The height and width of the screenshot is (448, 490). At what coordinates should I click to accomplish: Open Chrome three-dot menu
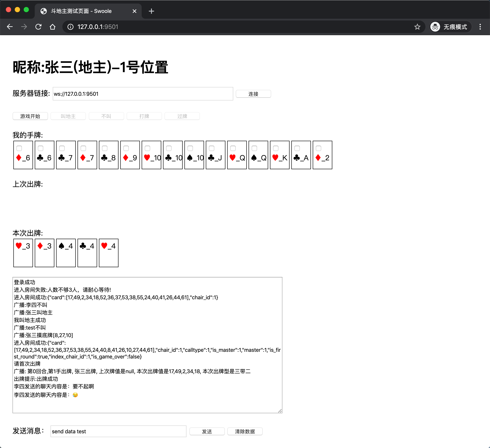[x=480, y=27]
